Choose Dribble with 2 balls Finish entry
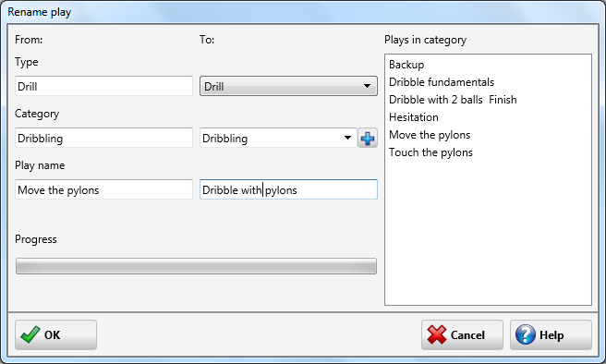This screenshot has width=606, height=364. click(x=453, y=100)
